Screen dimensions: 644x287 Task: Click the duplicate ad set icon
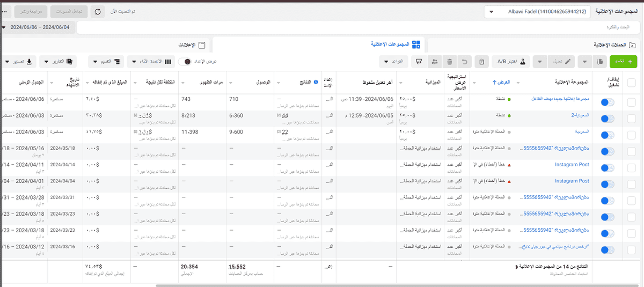(x=599, y=62)
